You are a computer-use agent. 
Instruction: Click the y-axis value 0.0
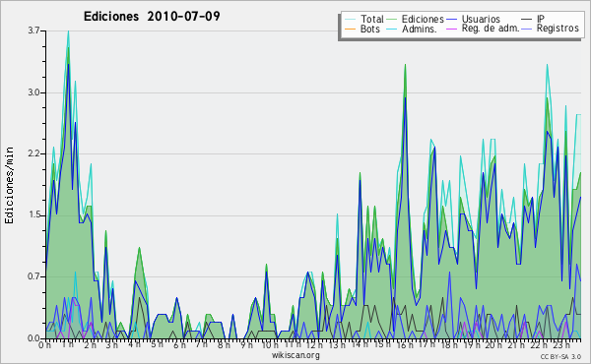33,338
